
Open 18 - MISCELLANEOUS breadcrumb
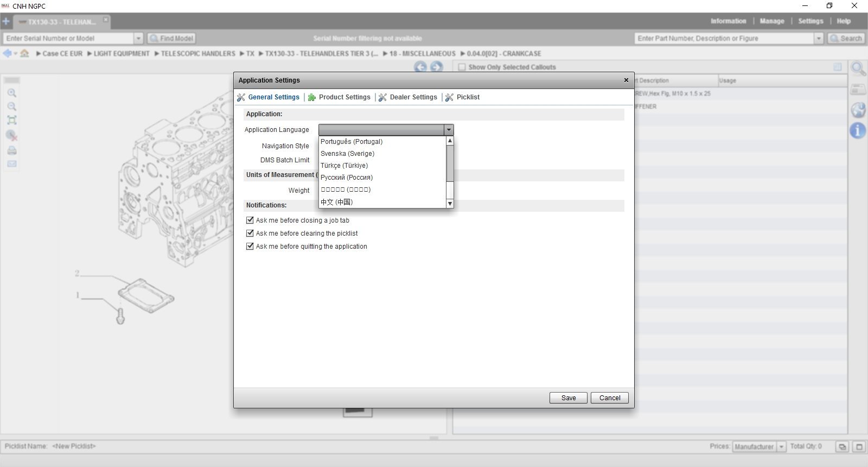coord(423,54)
